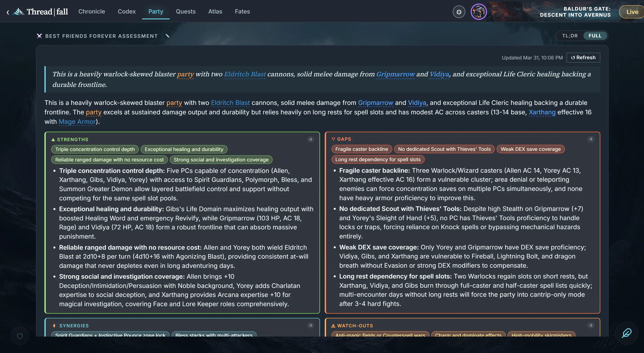The image size is (644, 353).
Task: Click Updated Mar 31, 10:06 PM timestamp
Action: pyautogui.click(x=532, y=58)
